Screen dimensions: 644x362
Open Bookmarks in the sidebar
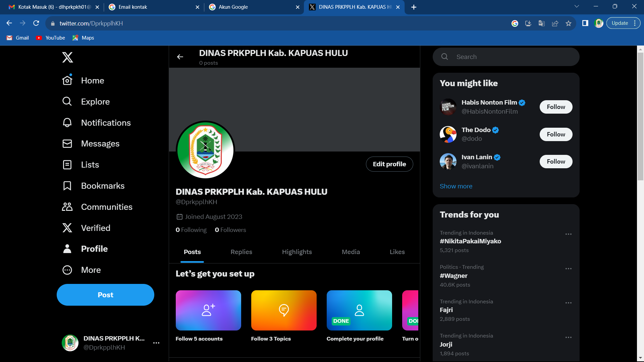tap(93, 186)
